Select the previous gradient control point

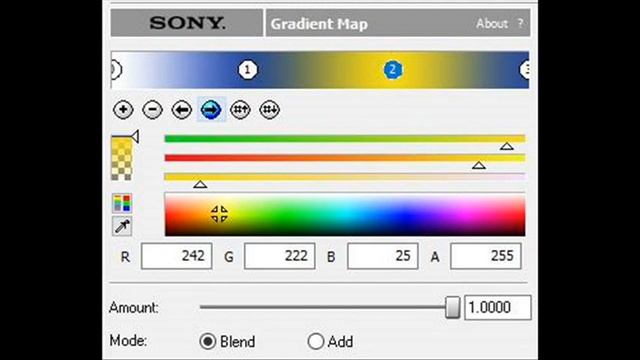(x=182, y=109)
